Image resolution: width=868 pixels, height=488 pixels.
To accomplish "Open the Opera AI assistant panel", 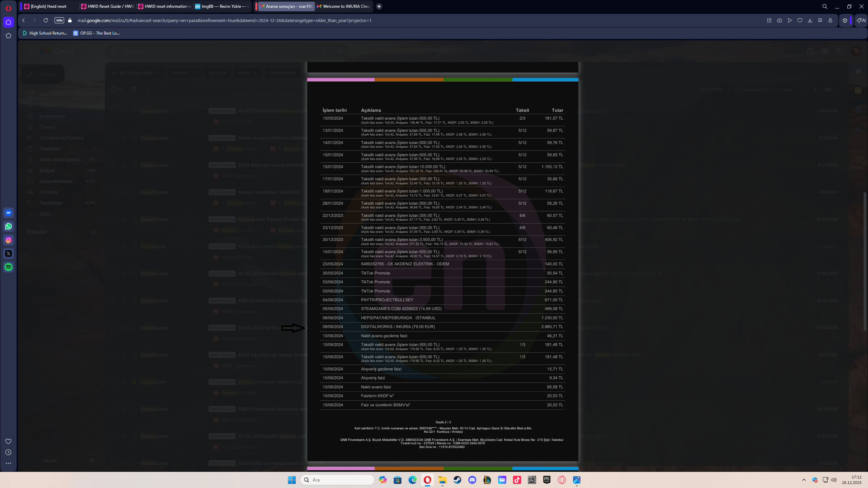I will [861, 20].
